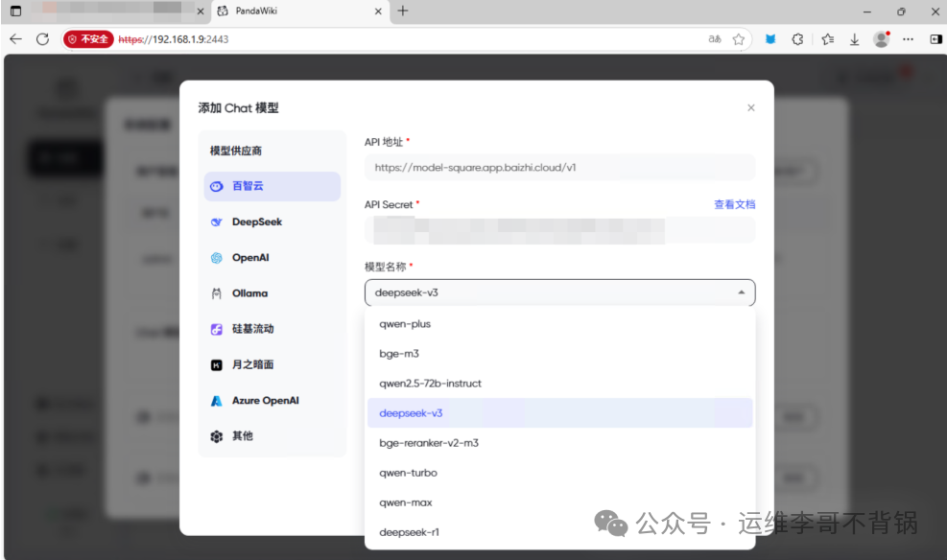Choose qwen2.5-72b-instruct from the list
Screen dimensions: 947x560
tap(560, 384)
